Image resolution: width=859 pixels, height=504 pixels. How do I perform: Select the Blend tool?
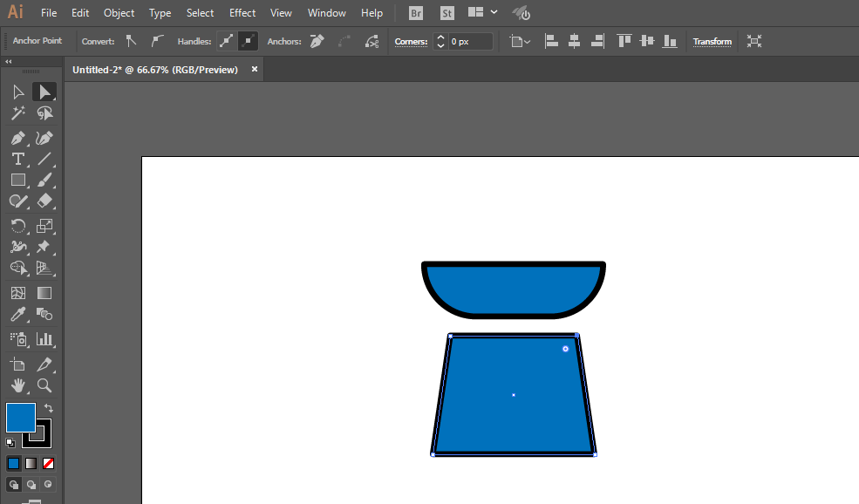[x=44, y=315]
